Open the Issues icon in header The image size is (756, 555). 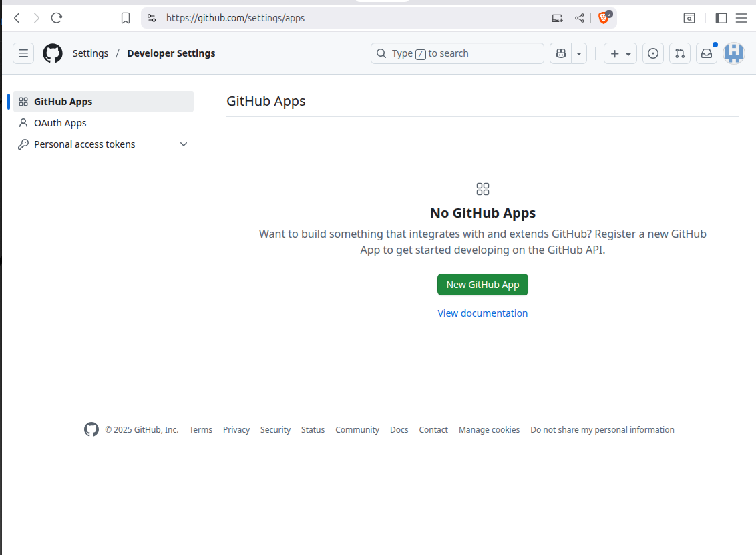pos(652,53)
